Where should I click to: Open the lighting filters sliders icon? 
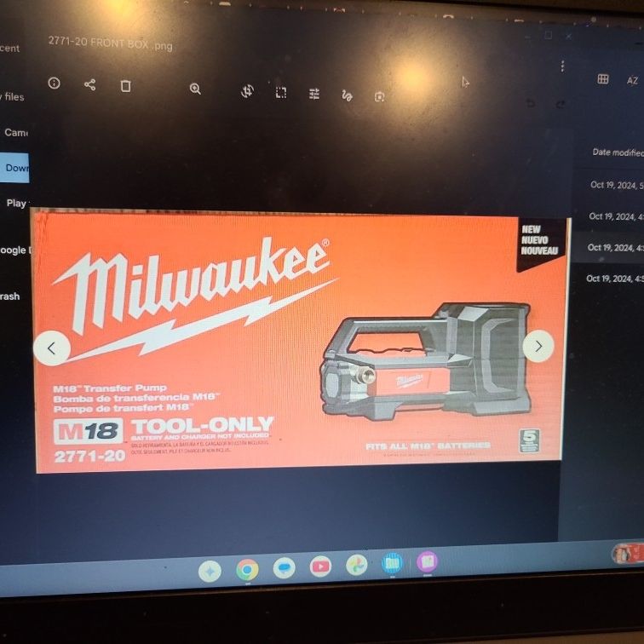314,94
